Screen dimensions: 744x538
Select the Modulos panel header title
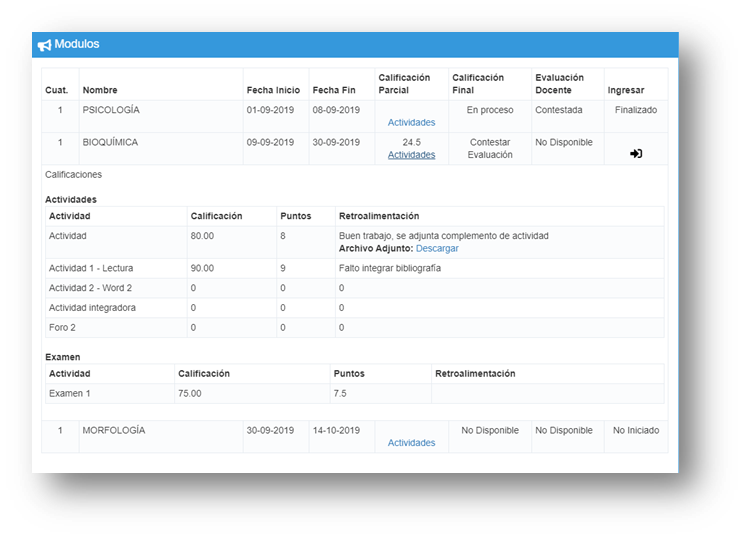(x=77, y=44)
